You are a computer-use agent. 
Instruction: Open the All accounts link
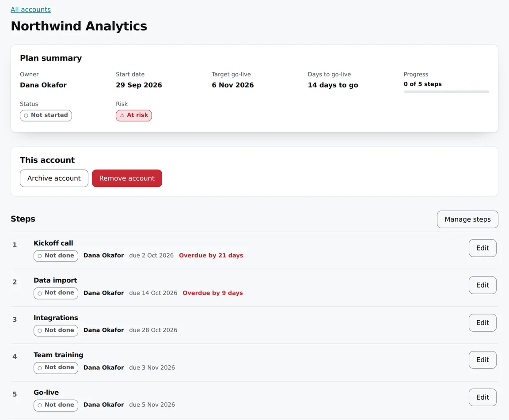[30, 9]
